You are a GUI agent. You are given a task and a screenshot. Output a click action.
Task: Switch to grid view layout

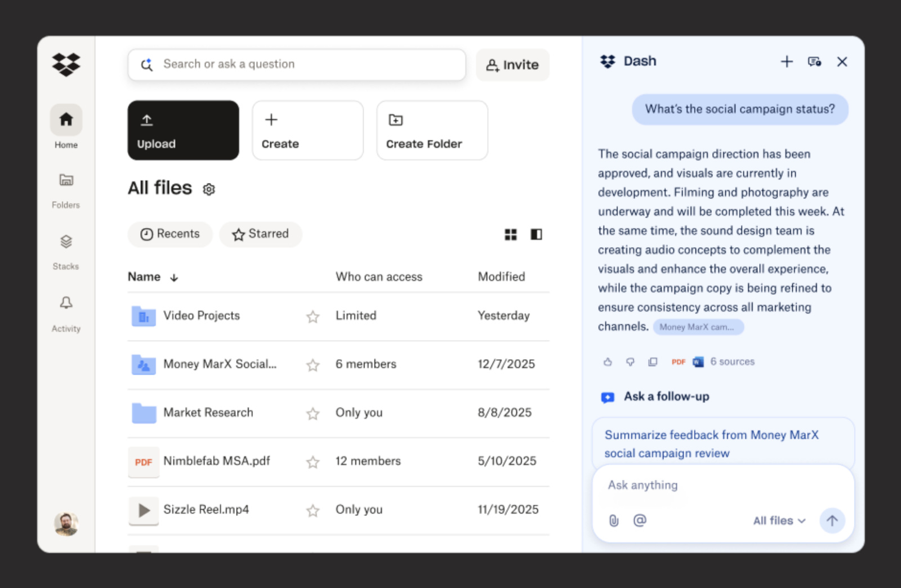coord(511,234)
